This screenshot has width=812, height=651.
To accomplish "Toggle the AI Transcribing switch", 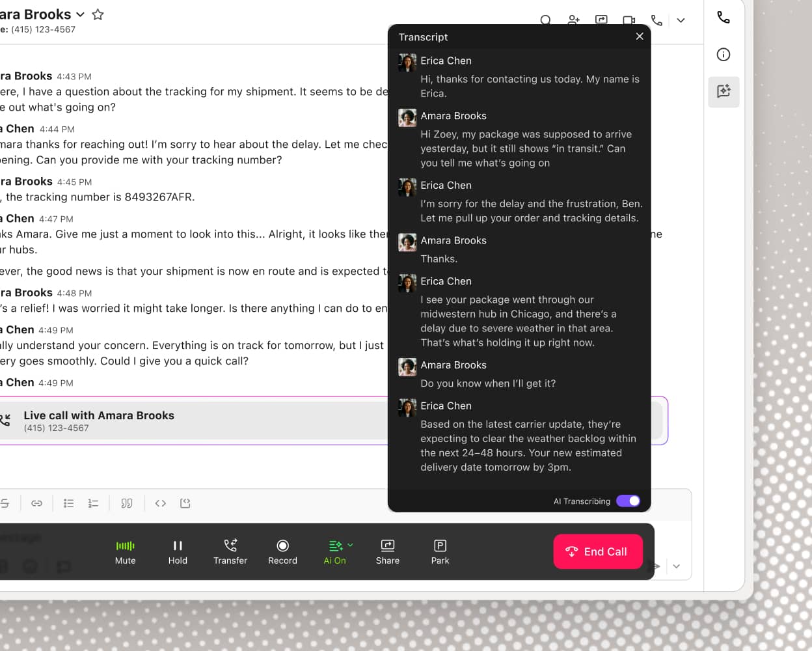I will pyautogui.click(x=629, y=501).
